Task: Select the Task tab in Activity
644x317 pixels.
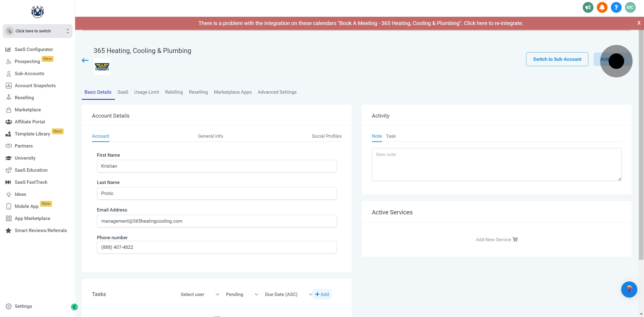Action: pyautogui.click(x=390, y=136)
